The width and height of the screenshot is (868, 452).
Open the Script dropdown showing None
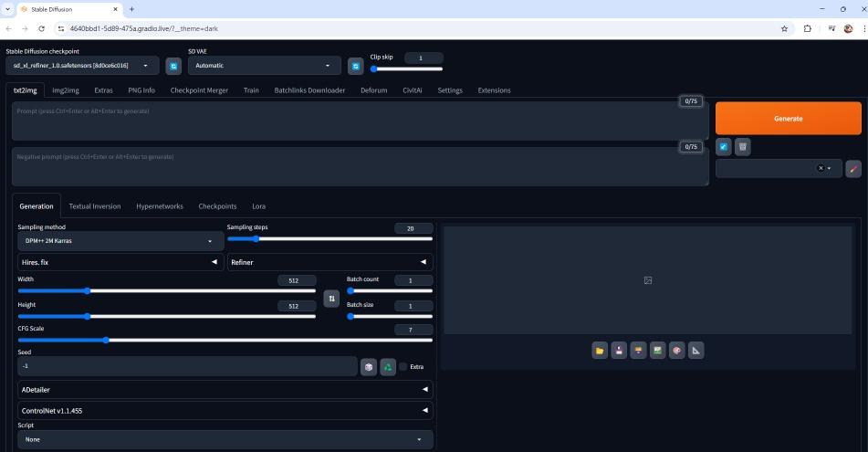[x=225, y=439]
